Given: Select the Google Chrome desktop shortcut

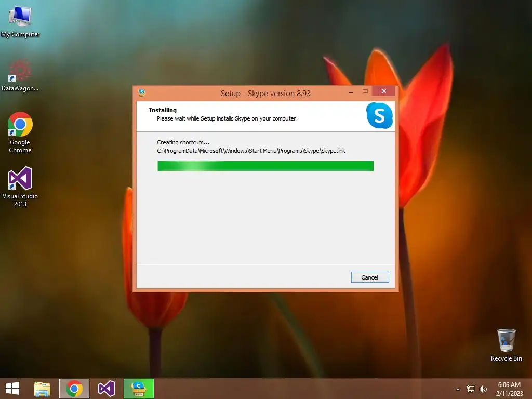Looking at the screenshot, I should pyautogui.click(x=20, y=132).
